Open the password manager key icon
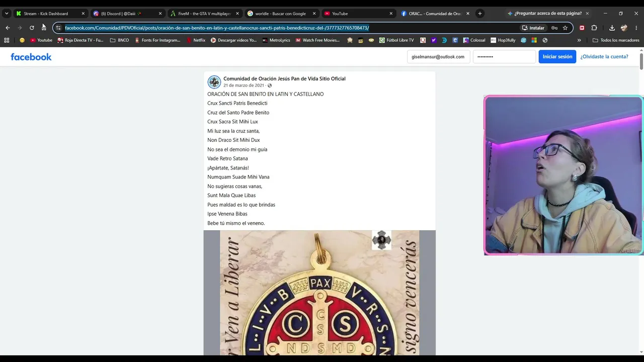Screen dimensions: 644x362 [x=554, y=28]
